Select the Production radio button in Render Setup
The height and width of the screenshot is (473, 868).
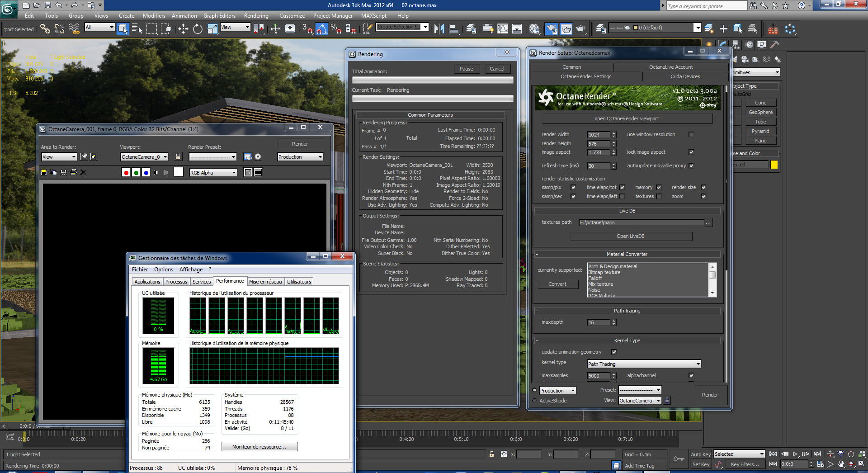pyautogui.click(x=535, y=390)
